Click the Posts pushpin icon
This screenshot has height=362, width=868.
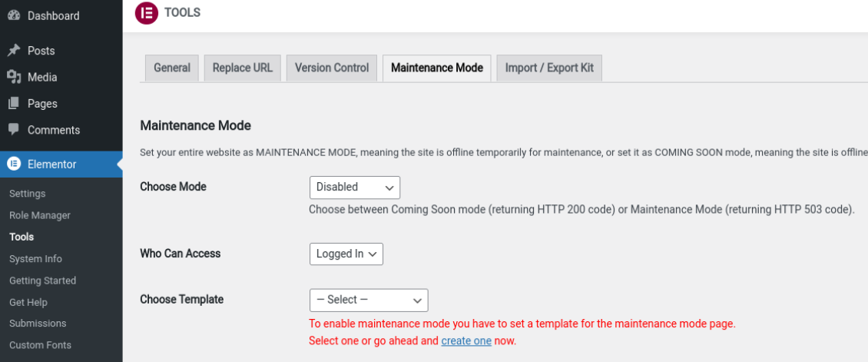tap(13, 51)
